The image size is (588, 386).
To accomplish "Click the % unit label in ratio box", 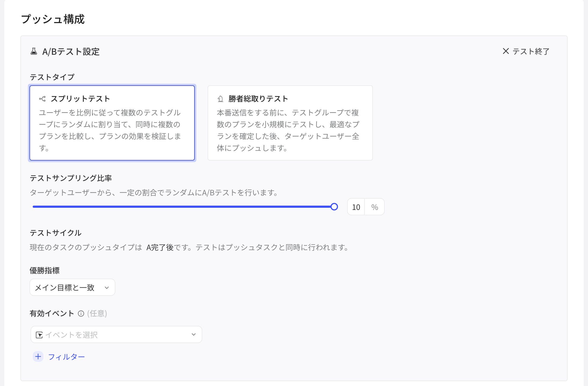I will [375, 207].
